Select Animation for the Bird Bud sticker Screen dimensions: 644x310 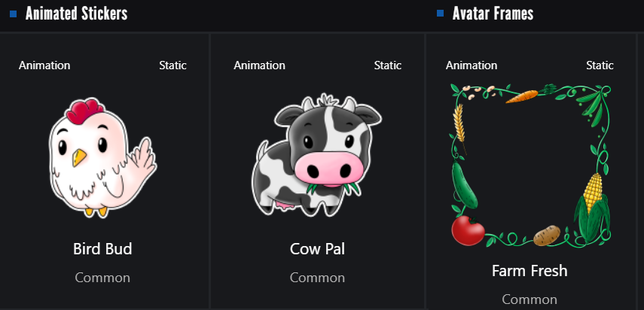[x=44, y=65]
